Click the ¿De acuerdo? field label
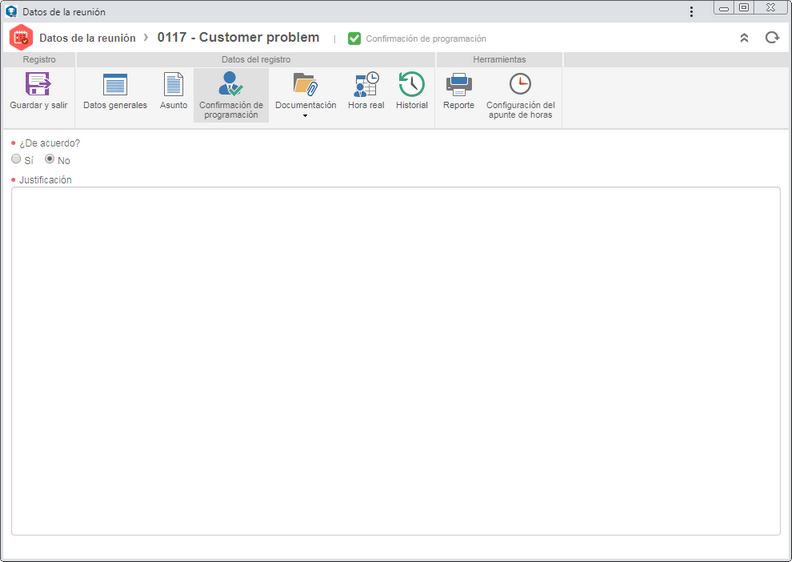 click(x=50, y=143)
